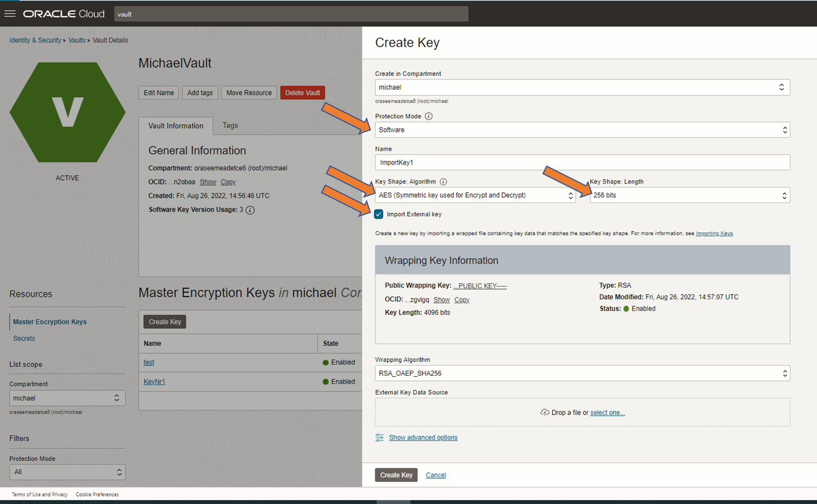Click the advanced options sliders icon
Viewport: 817px width, 504px height.
coord(380,437)
